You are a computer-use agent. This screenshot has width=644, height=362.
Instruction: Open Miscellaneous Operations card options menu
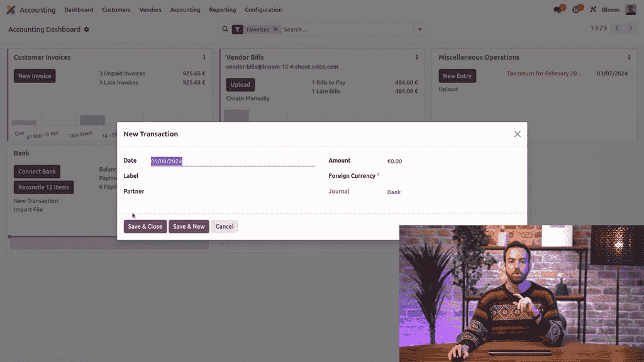coord(629,57)
